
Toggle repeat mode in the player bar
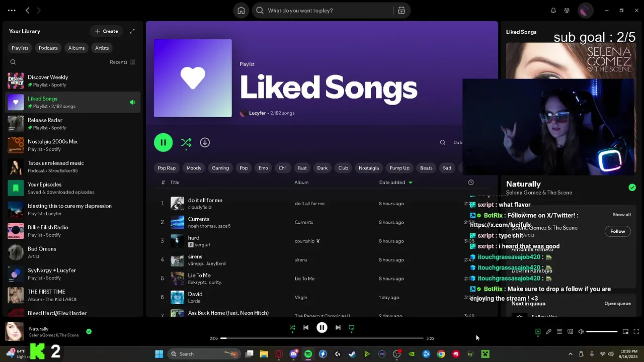tap(352, 328)
